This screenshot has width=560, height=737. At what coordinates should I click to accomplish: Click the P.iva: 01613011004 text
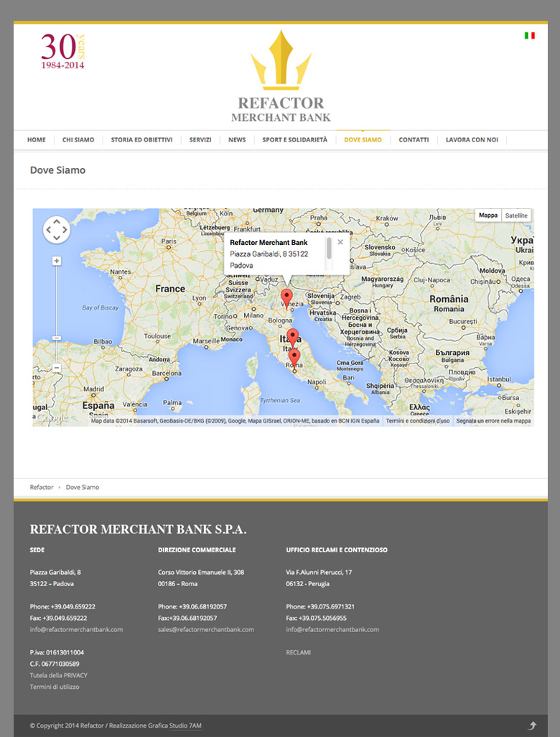coord(57,652)
